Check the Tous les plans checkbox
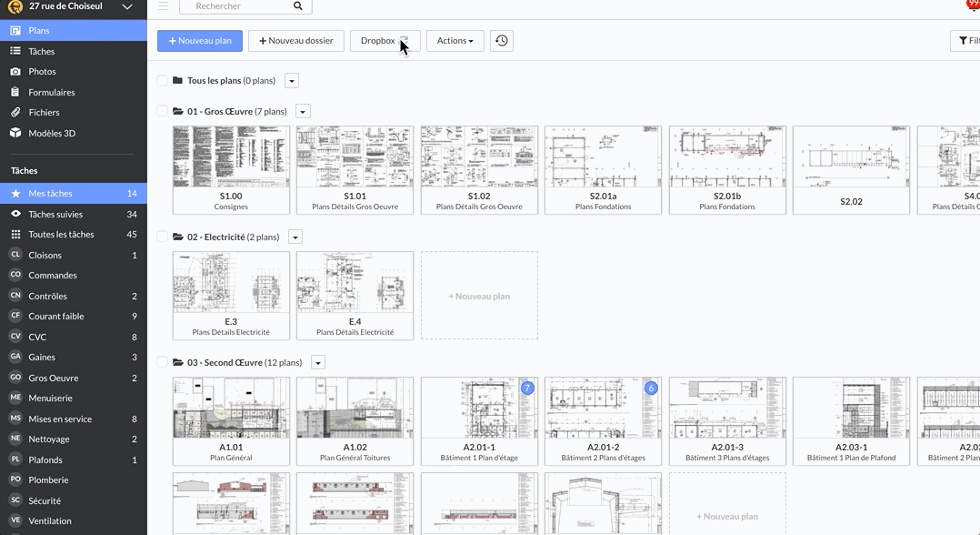980x535 pixels. (163, 81)
